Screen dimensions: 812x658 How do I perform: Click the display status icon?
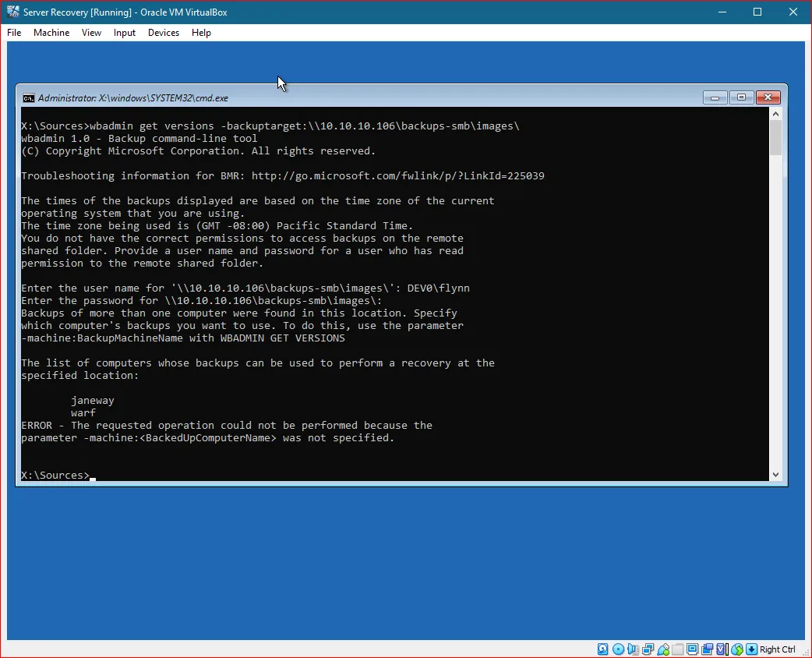click(691, 649)
